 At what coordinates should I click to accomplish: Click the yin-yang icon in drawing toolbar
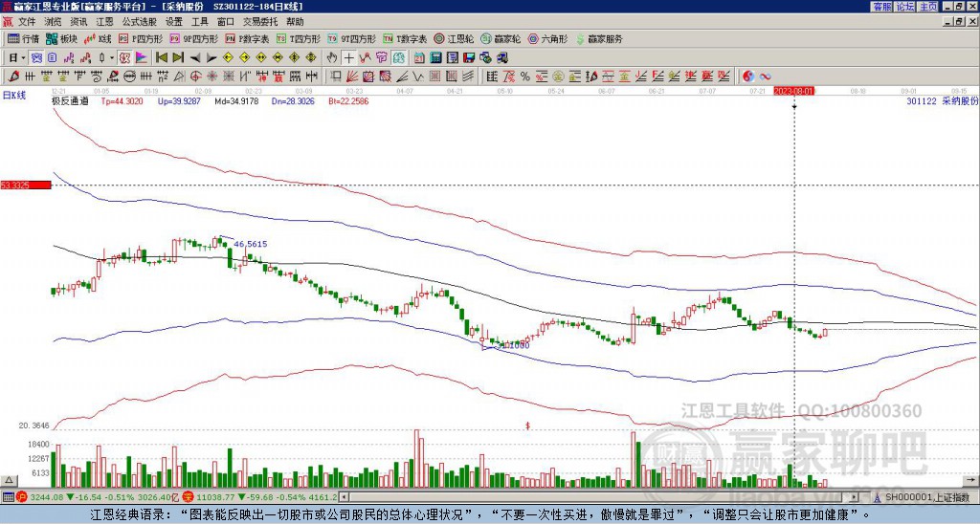tap(749, 76)
